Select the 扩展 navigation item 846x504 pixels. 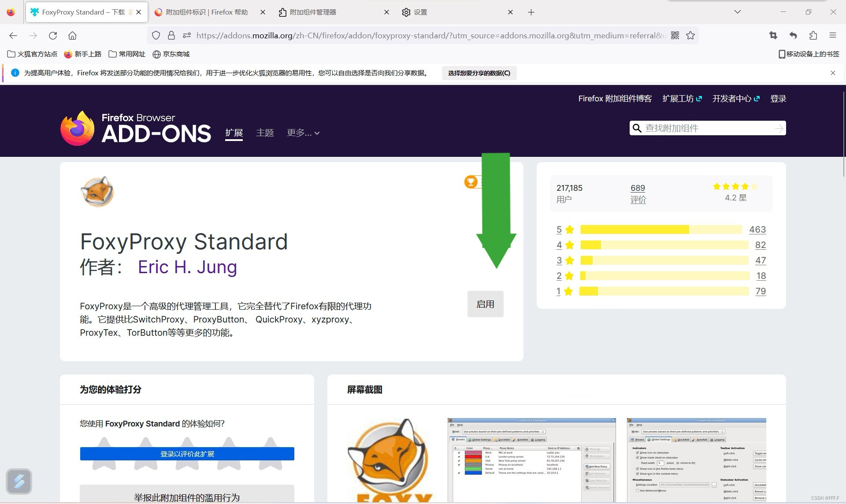tap(234, 133)
